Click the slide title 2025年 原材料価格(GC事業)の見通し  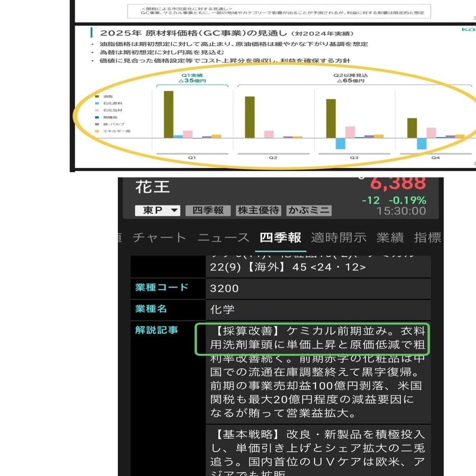pos(193,33)
